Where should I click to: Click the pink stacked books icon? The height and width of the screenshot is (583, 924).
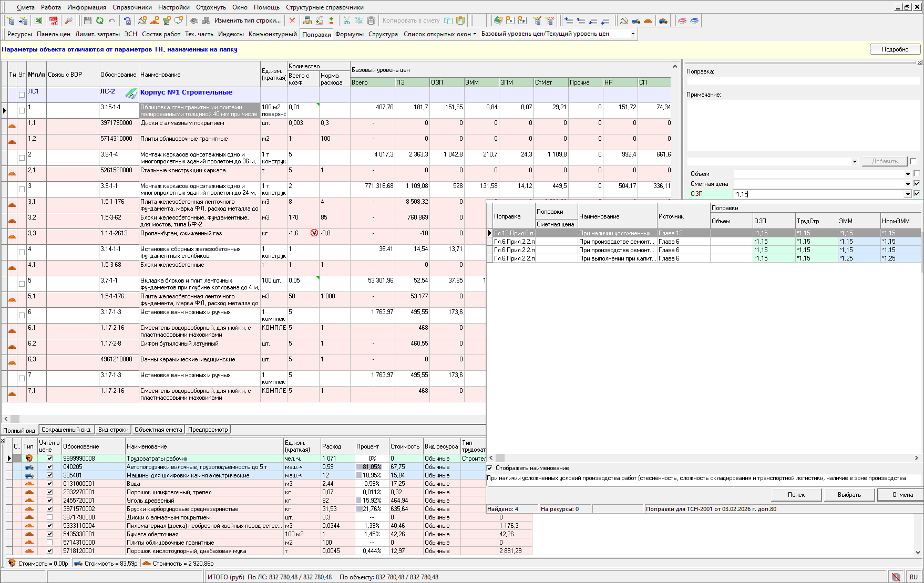coord(682,20)
